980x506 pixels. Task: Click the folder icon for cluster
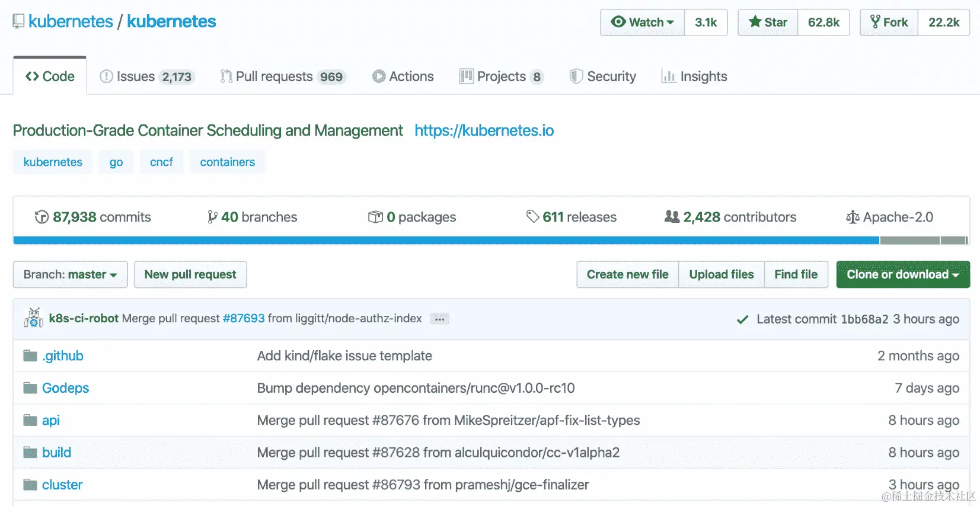(x=30, y=485)
